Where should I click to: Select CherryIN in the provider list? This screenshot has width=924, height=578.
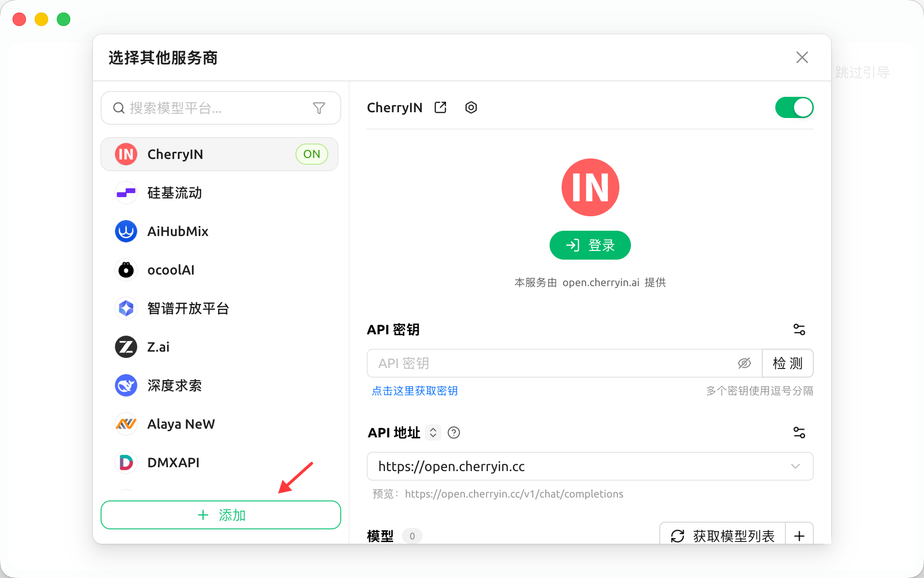(219, 154)
